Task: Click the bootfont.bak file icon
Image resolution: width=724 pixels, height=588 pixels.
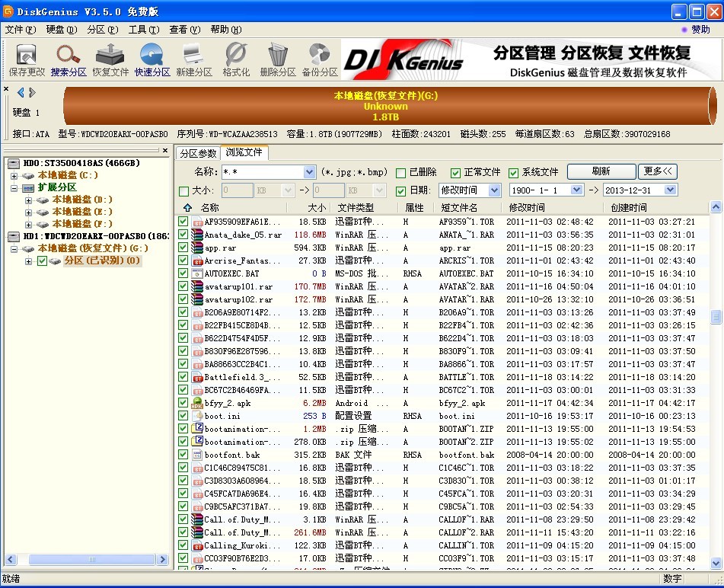Action: (x=198, y=455)
